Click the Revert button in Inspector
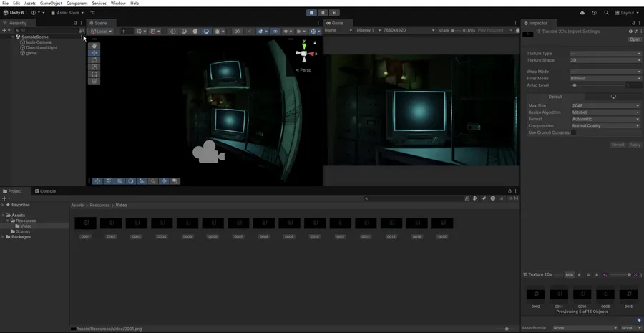The image size is (644, 333). pos(618,145)
